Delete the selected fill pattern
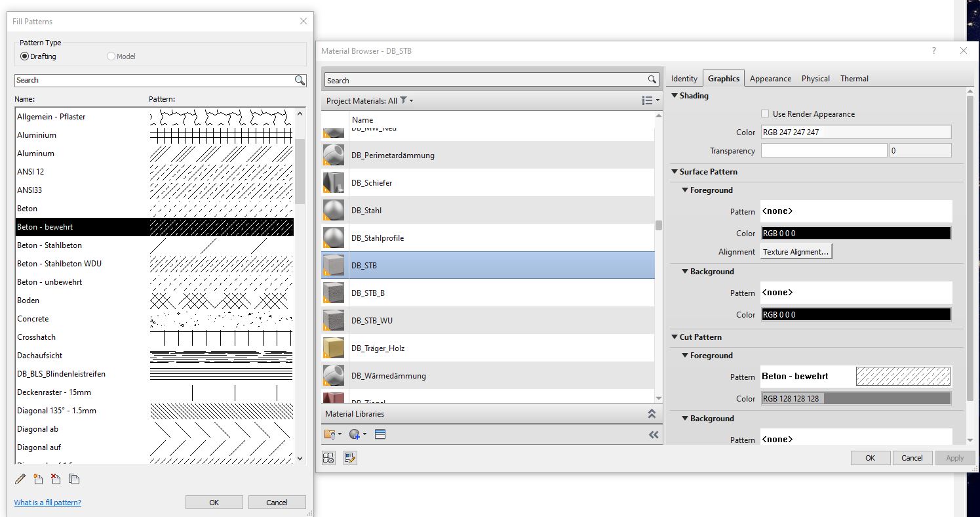Viewport: 980px width, 517px height. point(56,479)
